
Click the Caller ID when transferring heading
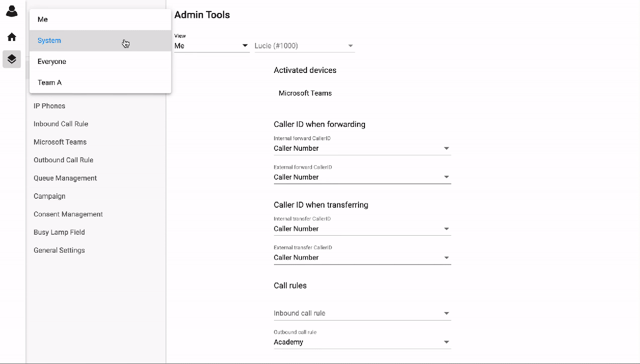[321, 205]
